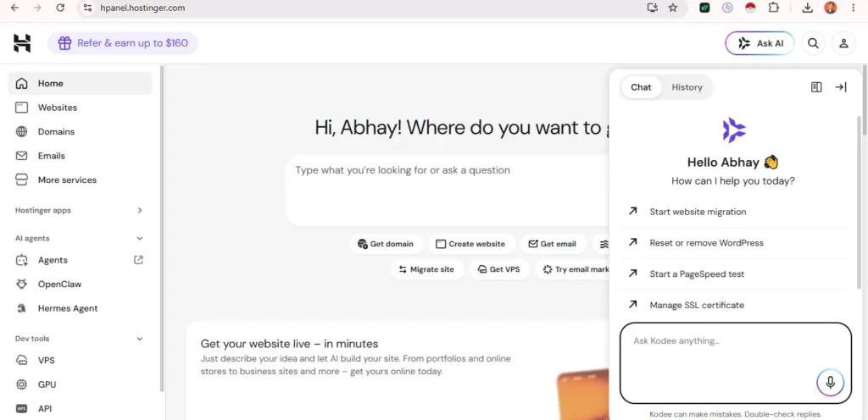Go back in browser history
This screenshot has width=868, height=420.
coord(15,8)
